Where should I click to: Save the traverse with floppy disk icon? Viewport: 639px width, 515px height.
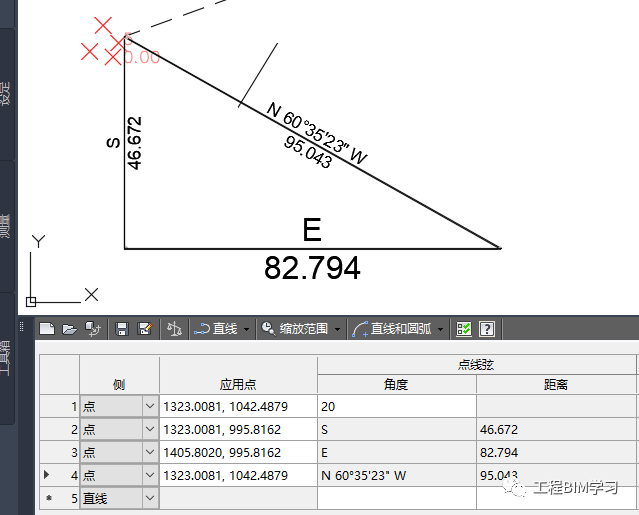(x=121, y=328)
